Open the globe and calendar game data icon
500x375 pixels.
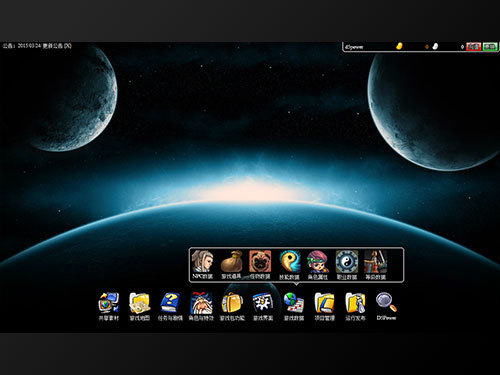[x=294, y=303]
